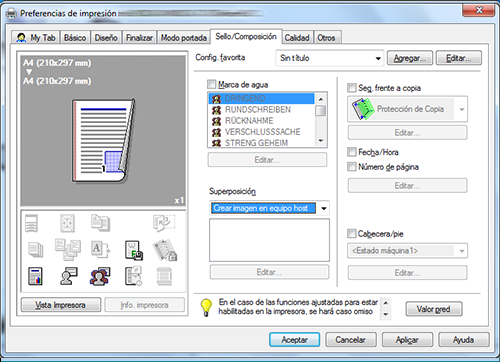Click the printer icon in the title bar
Image resolution: width=500 pixels, height=362 pixels.
point(12,13)
